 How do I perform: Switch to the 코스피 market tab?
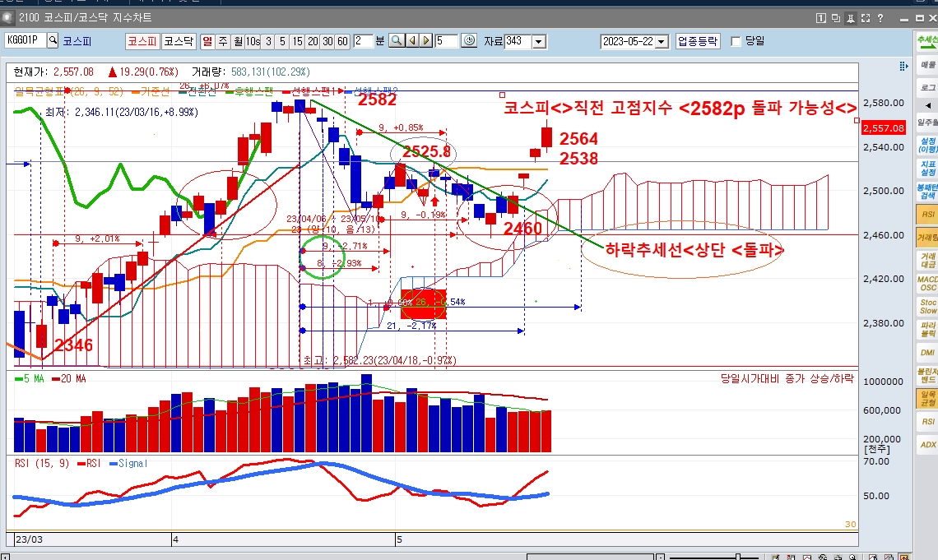[x=142, y=41]
